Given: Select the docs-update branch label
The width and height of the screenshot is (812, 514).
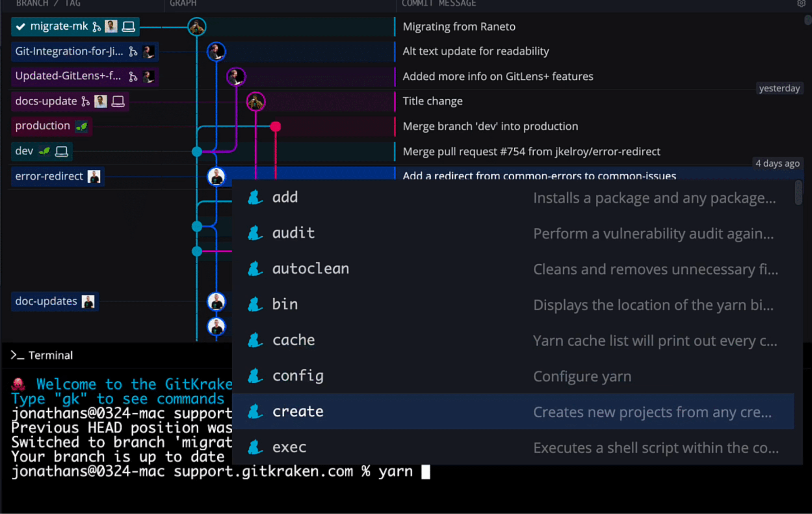Looking at the screenshot, I should [70, 102].
